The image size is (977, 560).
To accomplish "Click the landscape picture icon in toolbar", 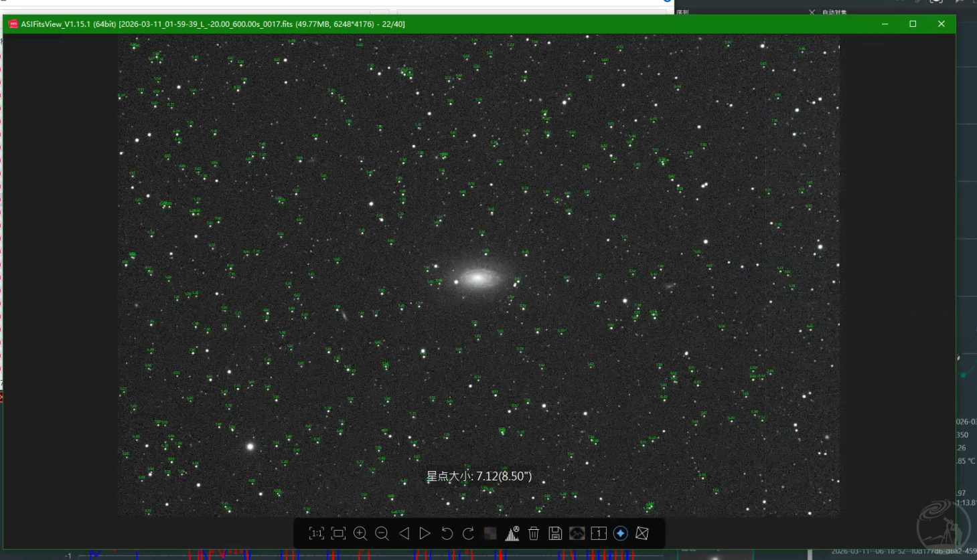I will point(577,533).
